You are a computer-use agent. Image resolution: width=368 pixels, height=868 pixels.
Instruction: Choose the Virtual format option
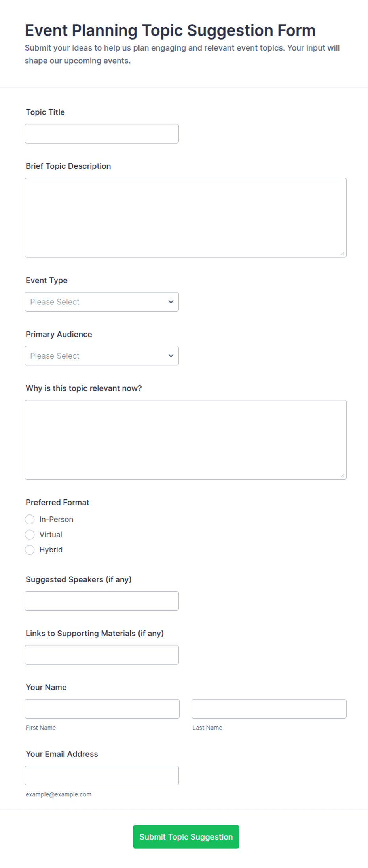coord(30,535)
